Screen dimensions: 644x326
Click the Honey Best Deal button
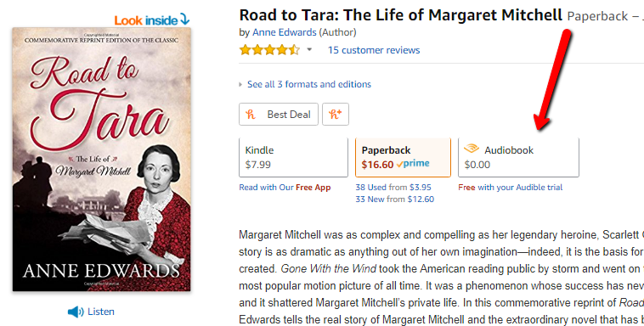point(279,114)
